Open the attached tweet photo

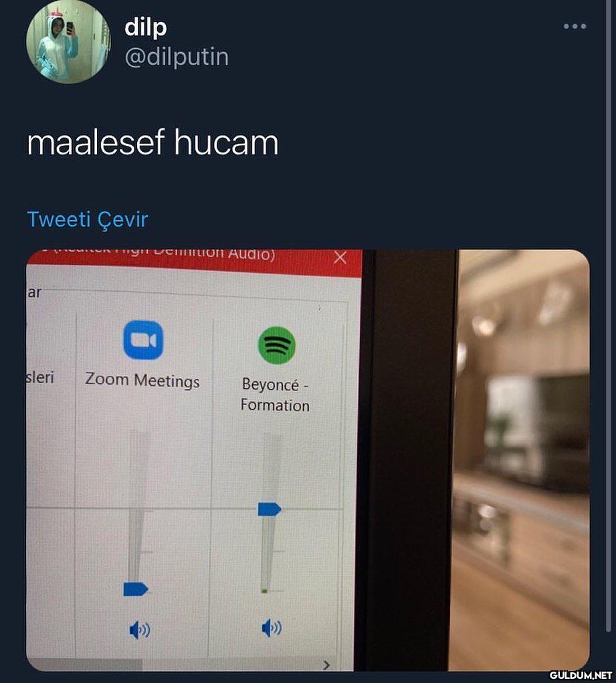[x=308, y=460]
